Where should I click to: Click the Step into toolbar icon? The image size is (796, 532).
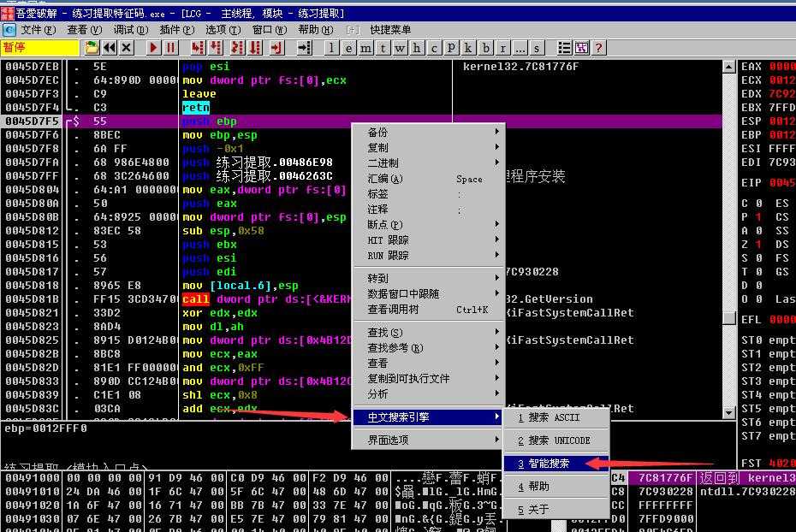(x=198, y=48)
